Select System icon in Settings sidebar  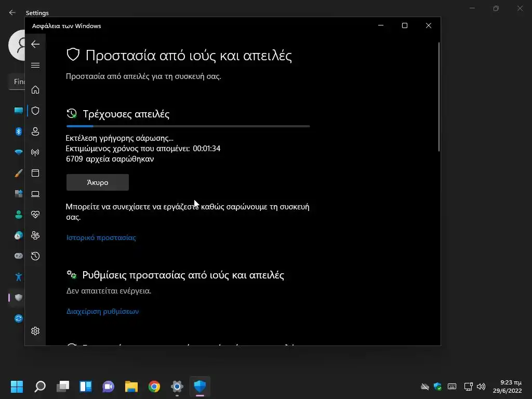point(18,111)
